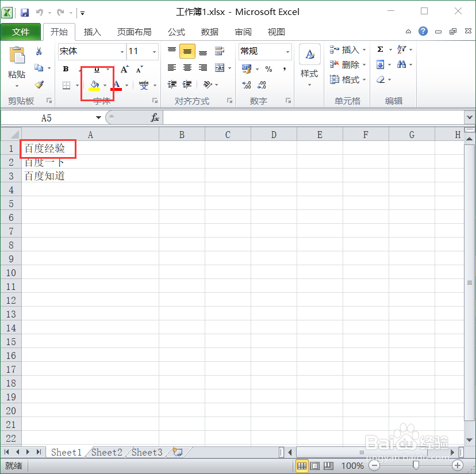Apply comma style
This screenshot has width=476, height=474.
click(285, 69)
